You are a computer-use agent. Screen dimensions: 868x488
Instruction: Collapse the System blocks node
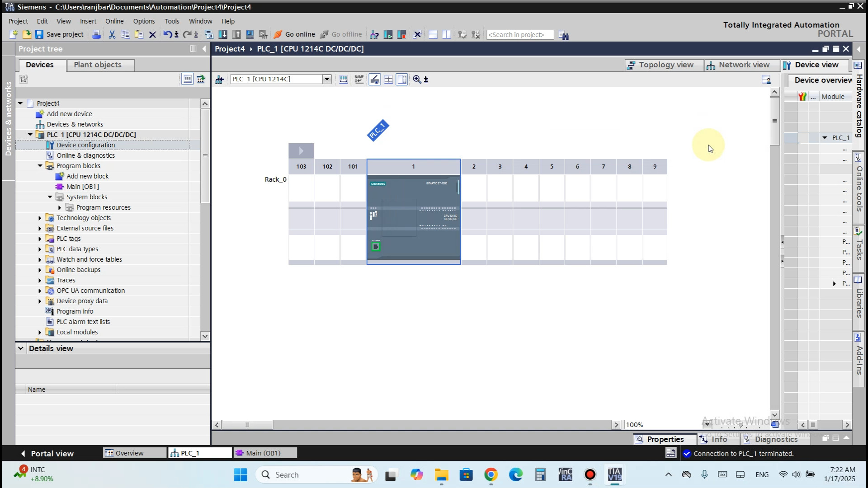click(x=50, y=197)
